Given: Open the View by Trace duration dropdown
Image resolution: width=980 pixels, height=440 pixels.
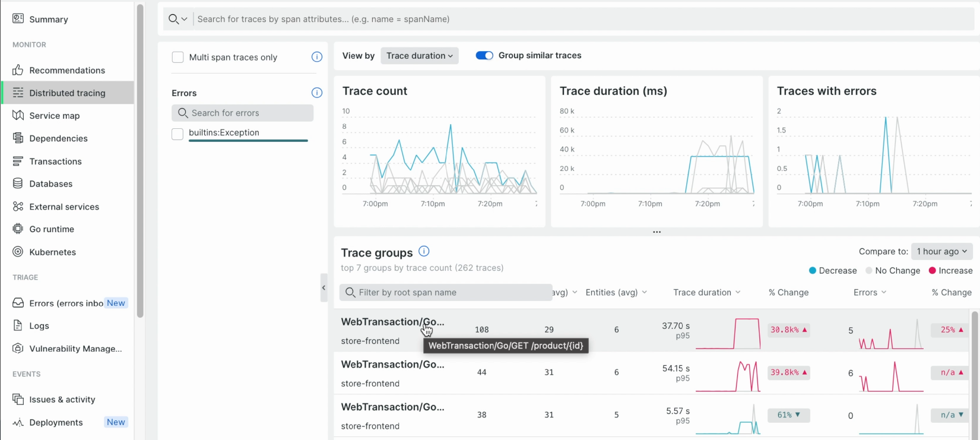Looking at the screenshot, I should click(x=420, y=56).
